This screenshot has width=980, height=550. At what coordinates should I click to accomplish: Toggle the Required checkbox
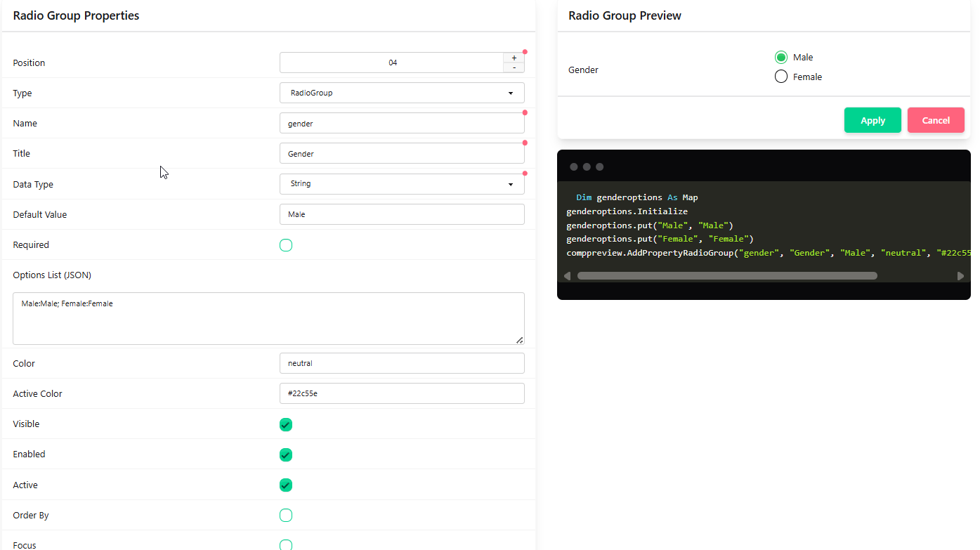[286, 245]
